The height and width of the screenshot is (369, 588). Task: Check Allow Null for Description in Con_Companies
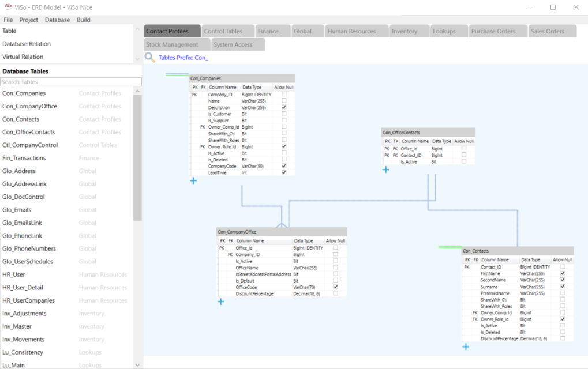click(x=283, y=107)
